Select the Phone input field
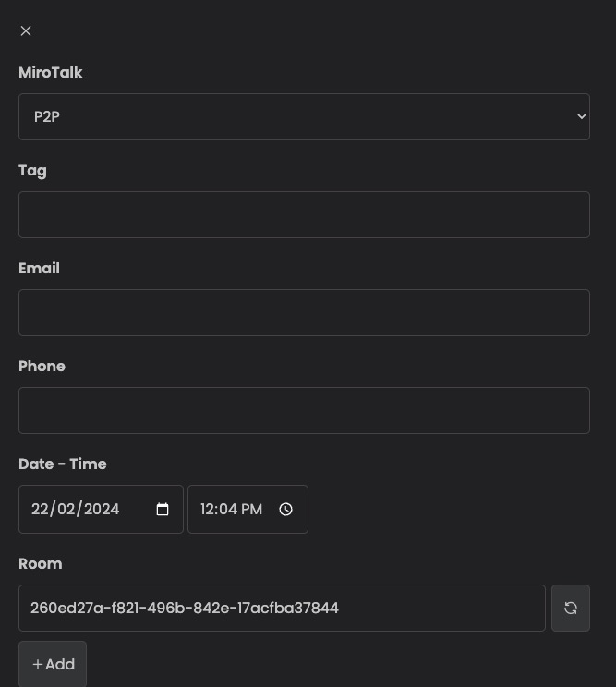Viewport: 616px width, 687px height. [304, 411]
